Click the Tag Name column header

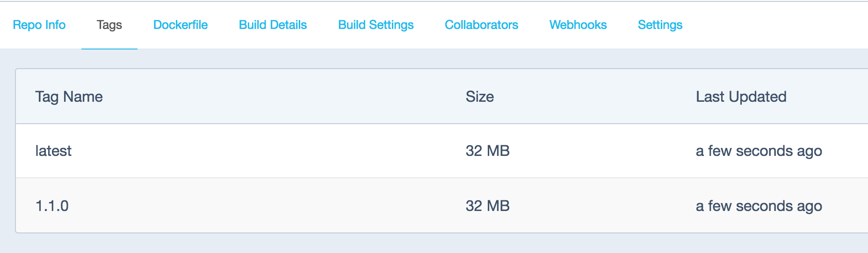pyautogui.click(x=69, y=97)
